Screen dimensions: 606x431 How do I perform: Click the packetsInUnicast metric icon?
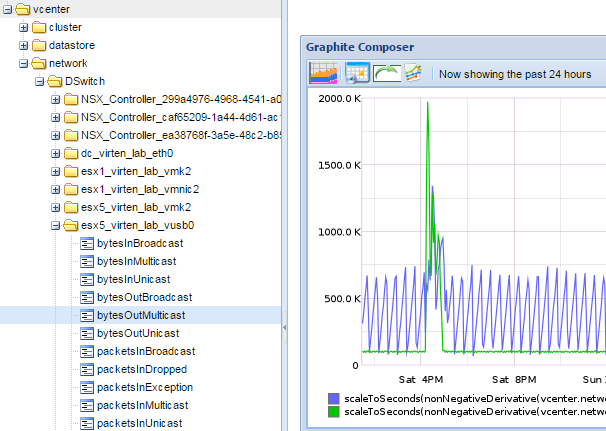click(x=87, y=424)
